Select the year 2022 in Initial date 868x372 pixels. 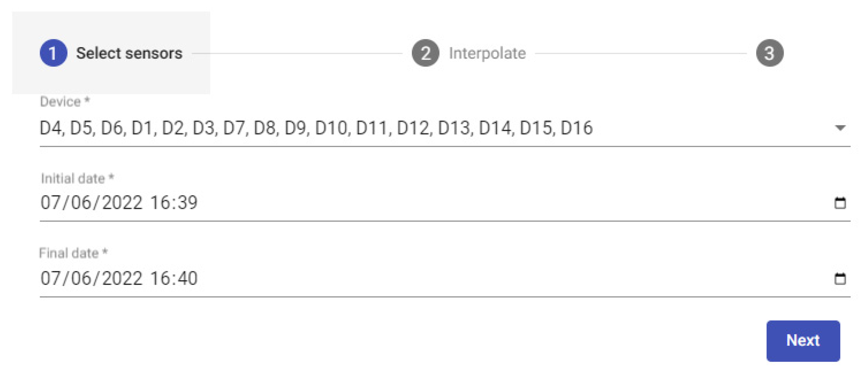122,203
